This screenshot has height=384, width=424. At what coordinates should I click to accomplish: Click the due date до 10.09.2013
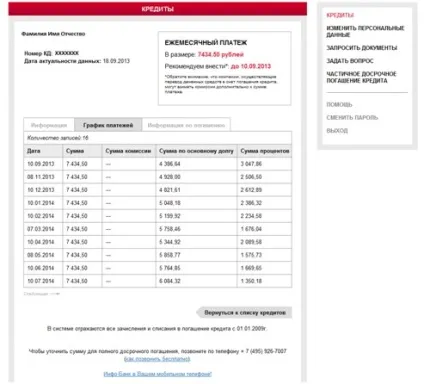point(251,66)
